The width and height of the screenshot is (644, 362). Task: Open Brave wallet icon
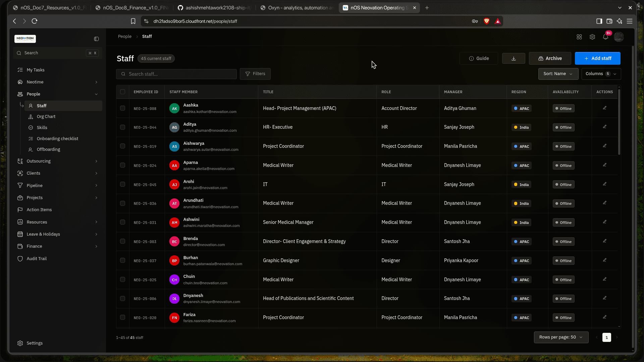(x=609, y=21)
